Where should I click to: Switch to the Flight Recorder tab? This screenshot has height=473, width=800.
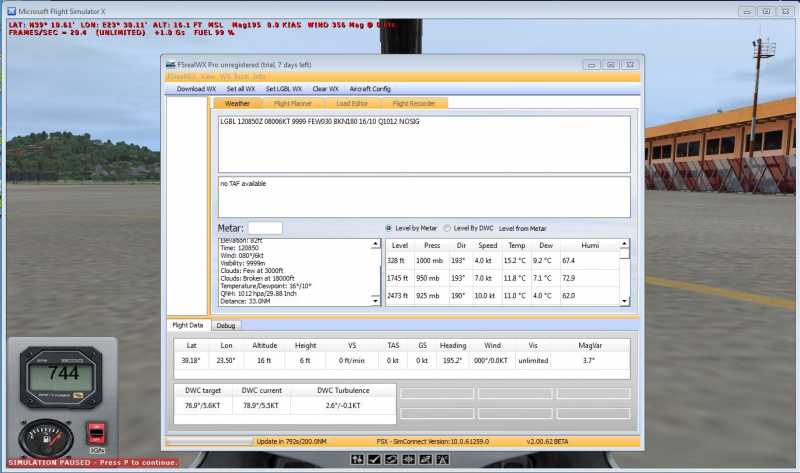(x=414, y=103)
